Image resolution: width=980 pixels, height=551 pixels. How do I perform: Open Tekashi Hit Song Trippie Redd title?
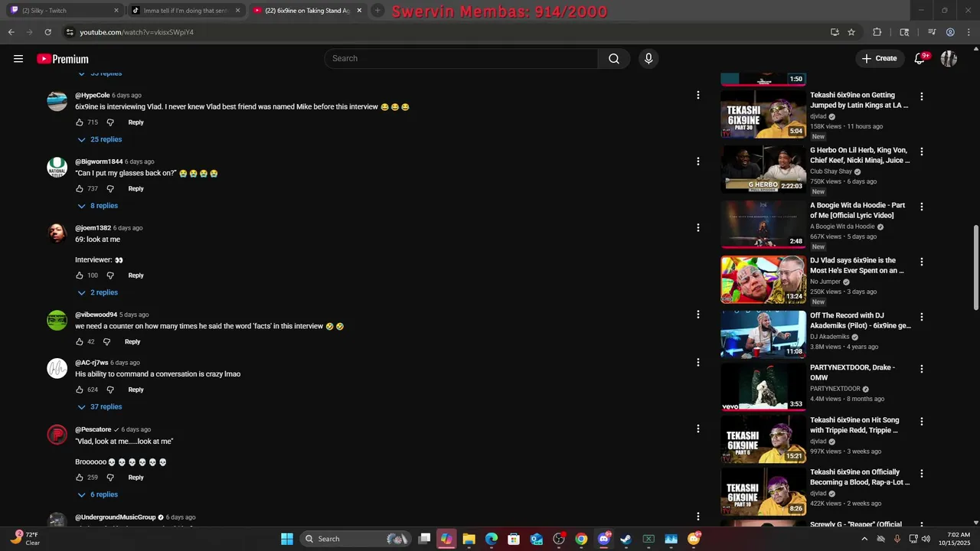pyautogui.click(x=854, y=425)
